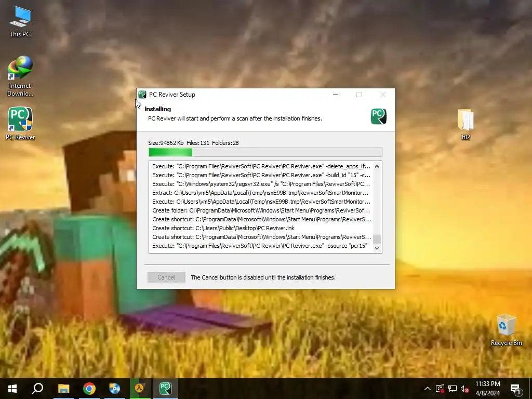Click the install log scrollbar thumb
532x399 pixels.
coord(377,239)
